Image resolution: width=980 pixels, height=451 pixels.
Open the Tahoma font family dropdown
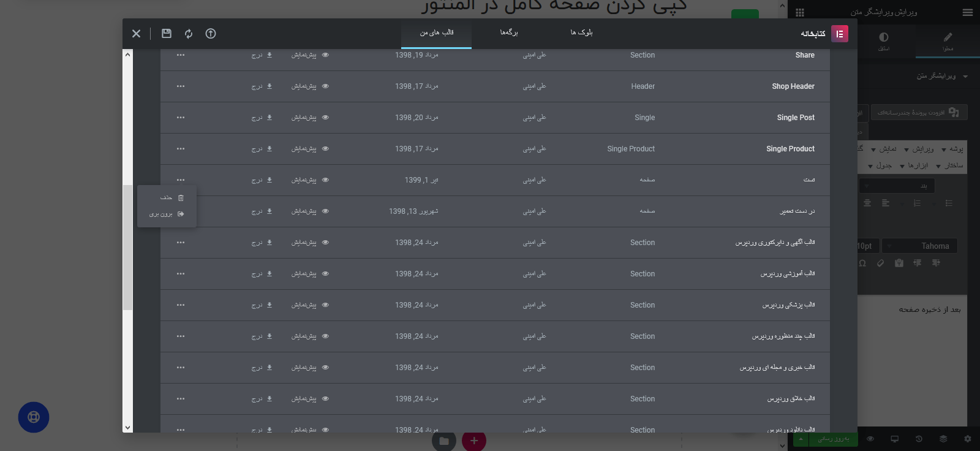pos(919,246)
